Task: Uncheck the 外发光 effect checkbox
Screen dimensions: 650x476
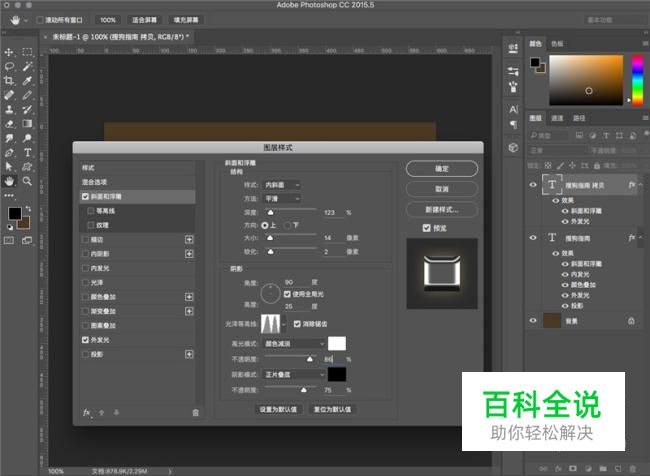Action: coord(86,340)
